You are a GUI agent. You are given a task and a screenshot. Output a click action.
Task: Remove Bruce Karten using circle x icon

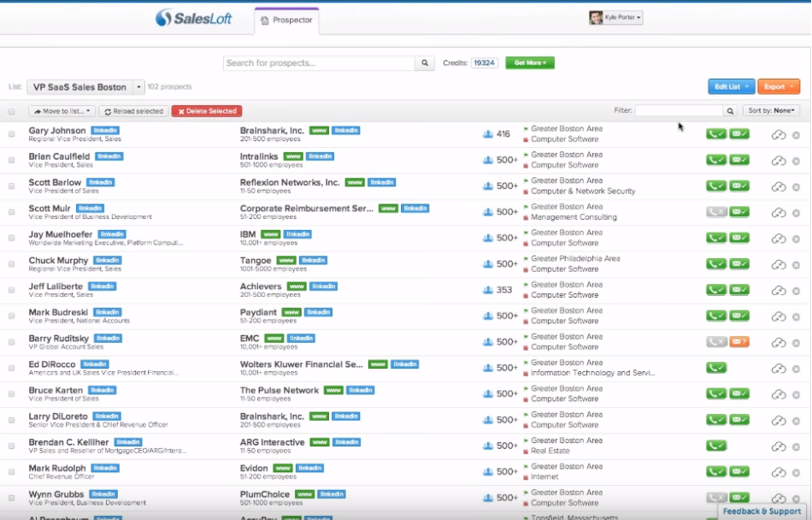click(796, 394)
